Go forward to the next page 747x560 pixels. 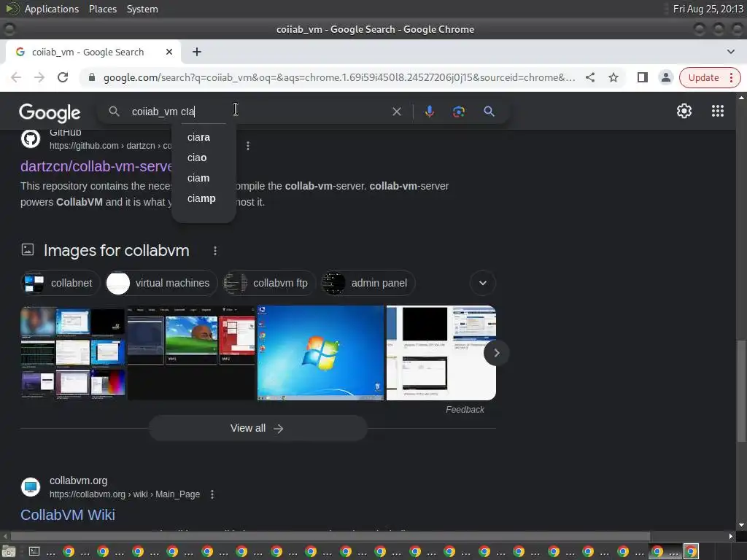[x=39, y=77]
